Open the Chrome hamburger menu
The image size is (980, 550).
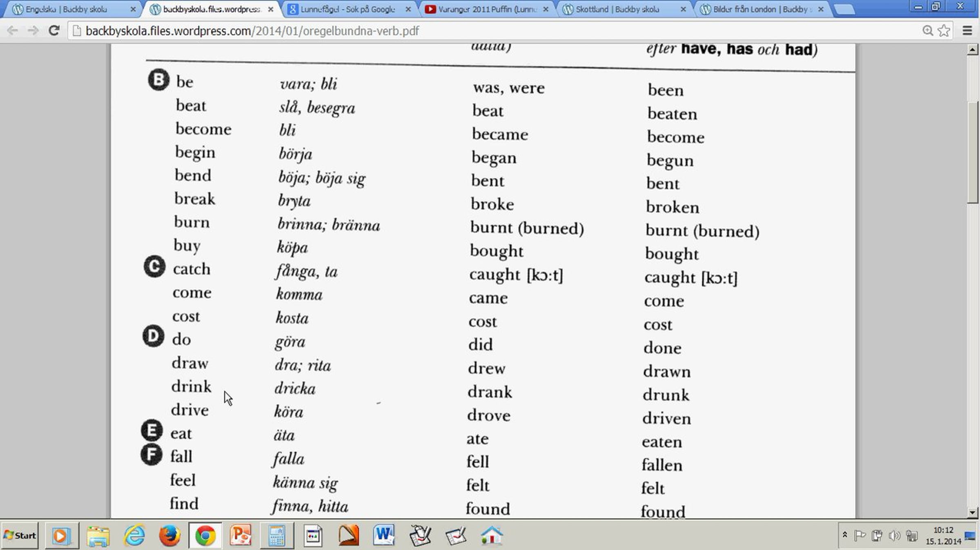[967, 31]
